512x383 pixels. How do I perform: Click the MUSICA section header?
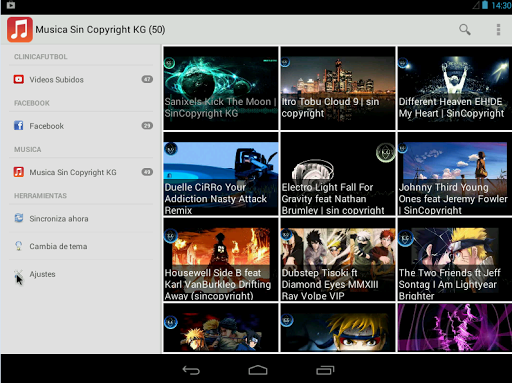[x=28, y=149]
